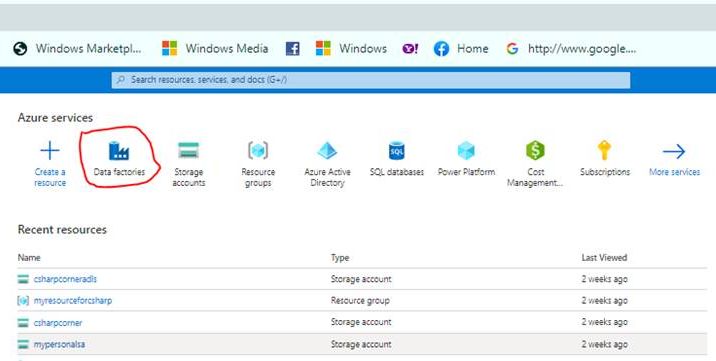716x361 pixels.
Task: Open Data factories service icon
Action: [119, 151]
